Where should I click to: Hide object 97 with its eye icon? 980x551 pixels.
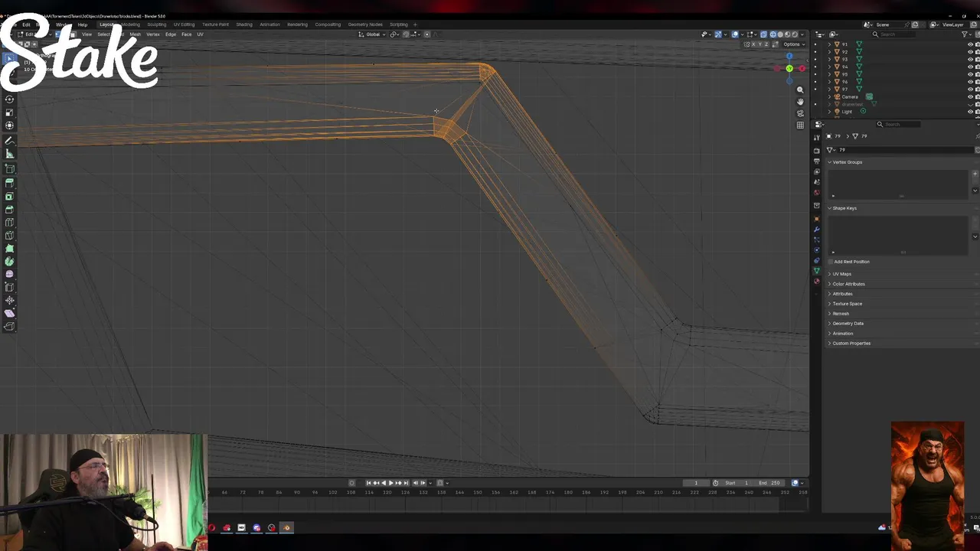tap(970, 89)
